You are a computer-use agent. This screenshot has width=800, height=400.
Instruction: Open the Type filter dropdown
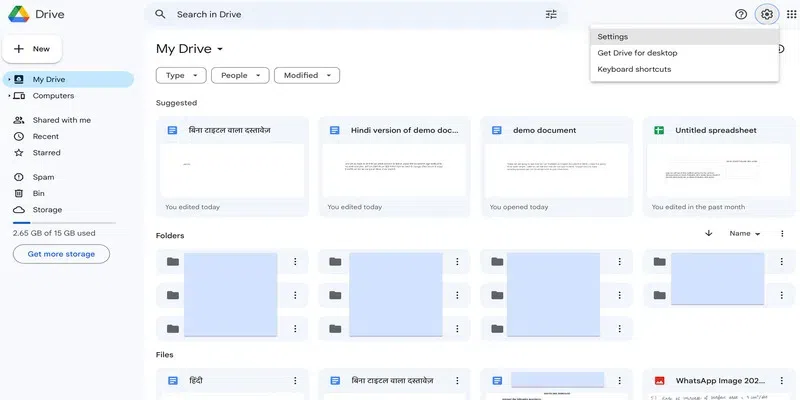coord(181,75)
